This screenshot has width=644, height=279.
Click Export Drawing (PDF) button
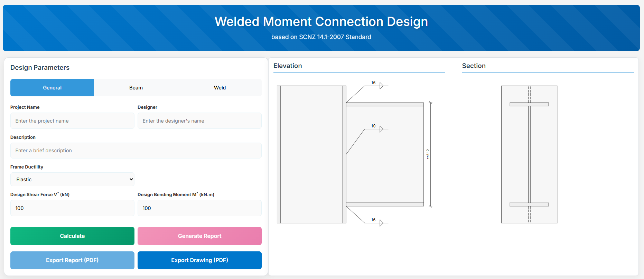click(199, 260)
